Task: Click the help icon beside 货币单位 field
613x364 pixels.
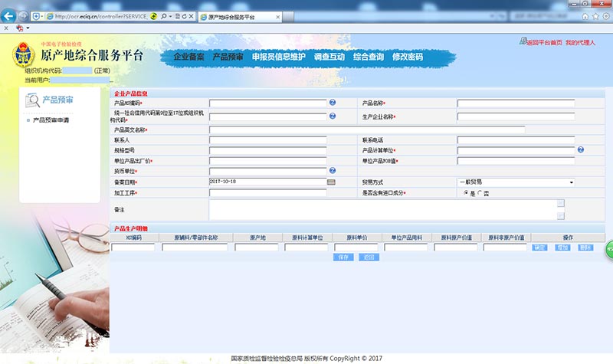Action: pyautogui.click(x=333, y=171)
